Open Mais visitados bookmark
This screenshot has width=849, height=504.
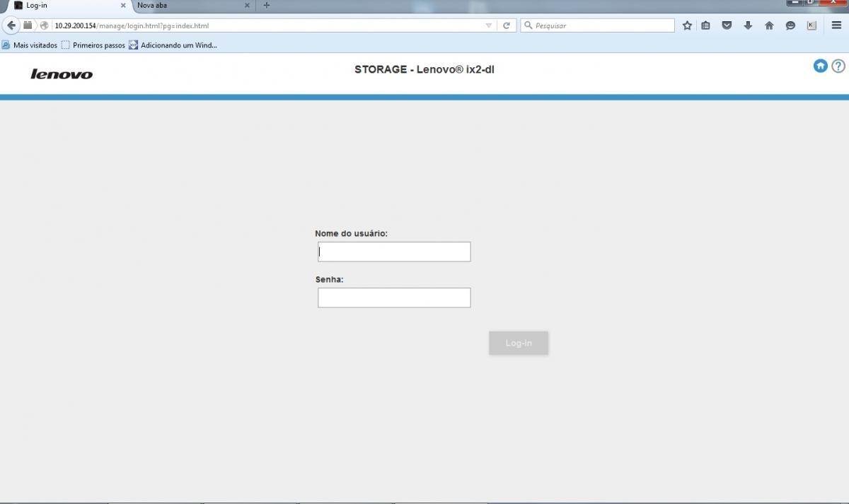(x=30, y=45)
